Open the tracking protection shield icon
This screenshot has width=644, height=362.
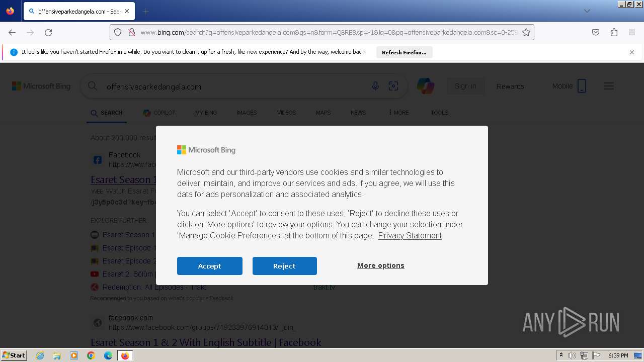118,32
